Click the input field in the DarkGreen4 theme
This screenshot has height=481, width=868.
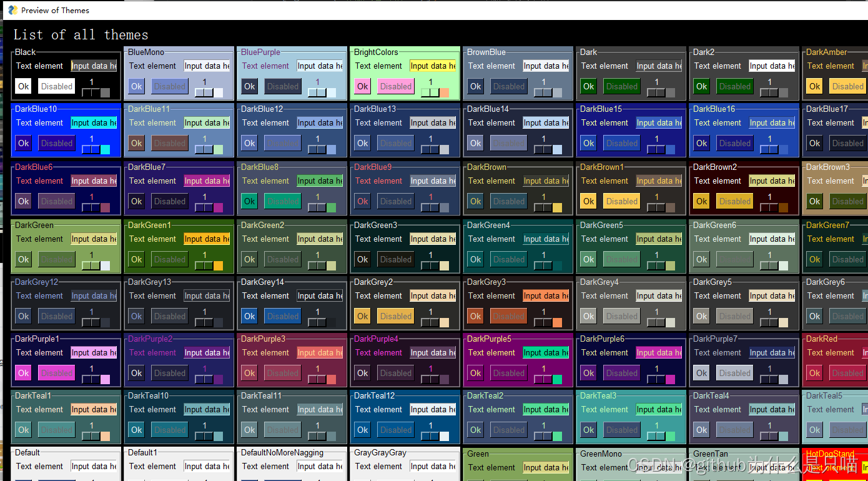[546, 239]
